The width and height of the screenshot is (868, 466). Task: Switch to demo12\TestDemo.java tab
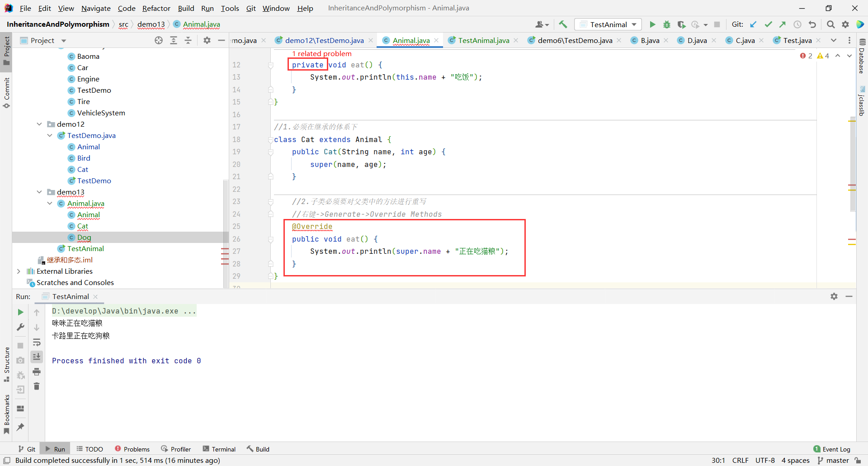(x=324, y=40)
